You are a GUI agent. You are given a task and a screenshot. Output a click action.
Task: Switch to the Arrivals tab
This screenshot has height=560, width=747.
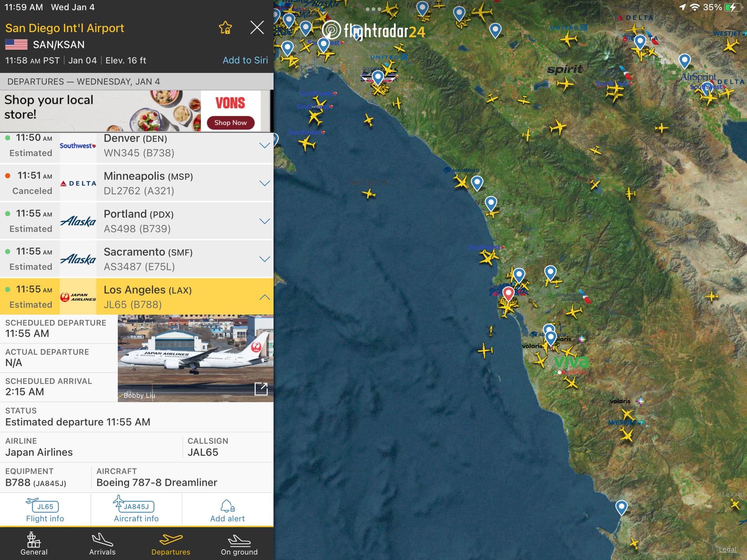click(x=102, y=544)
